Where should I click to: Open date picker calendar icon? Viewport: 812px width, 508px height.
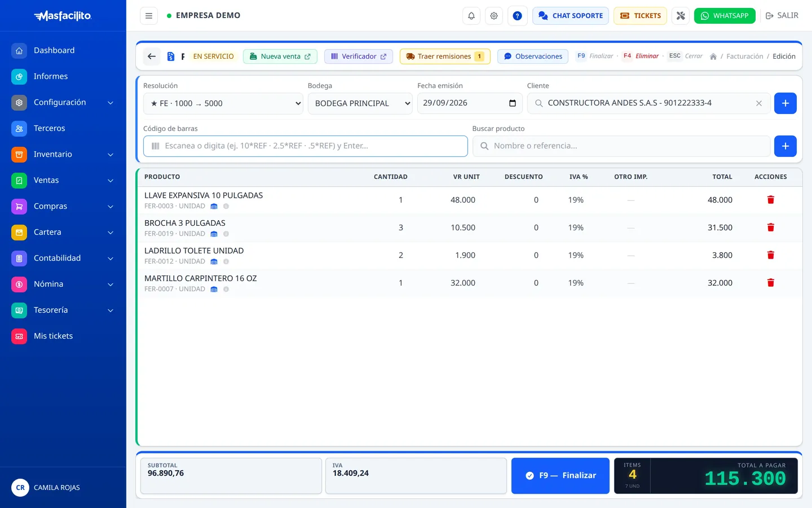point(513,103)
